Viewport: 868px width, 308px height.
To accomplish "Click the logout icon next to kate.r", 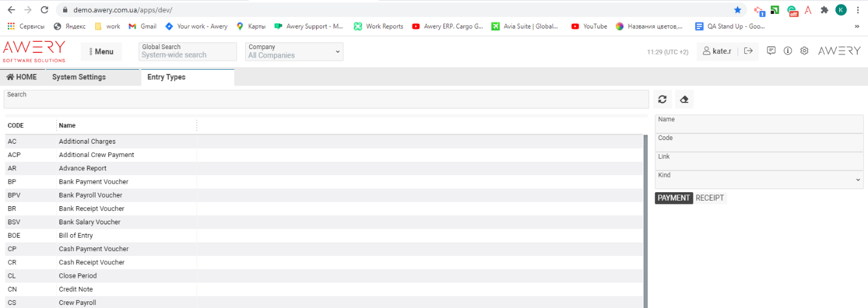I will coord(749,52).
